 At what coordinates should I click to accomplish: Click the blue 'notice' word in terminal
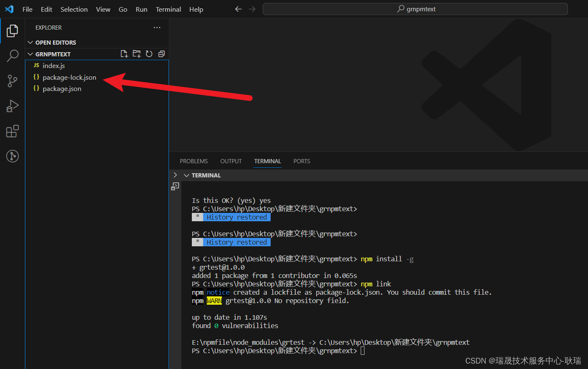[x=218, y=292]
